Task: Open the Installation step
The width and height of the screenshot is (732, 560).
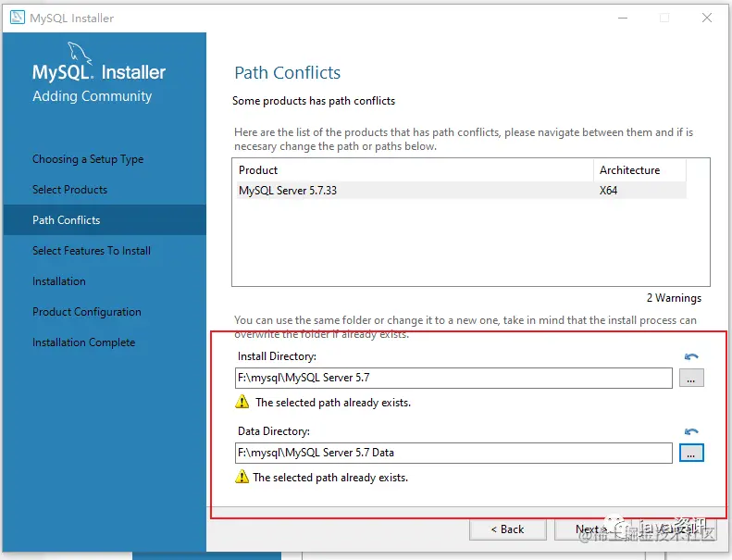Action: (x=59, y=281)
